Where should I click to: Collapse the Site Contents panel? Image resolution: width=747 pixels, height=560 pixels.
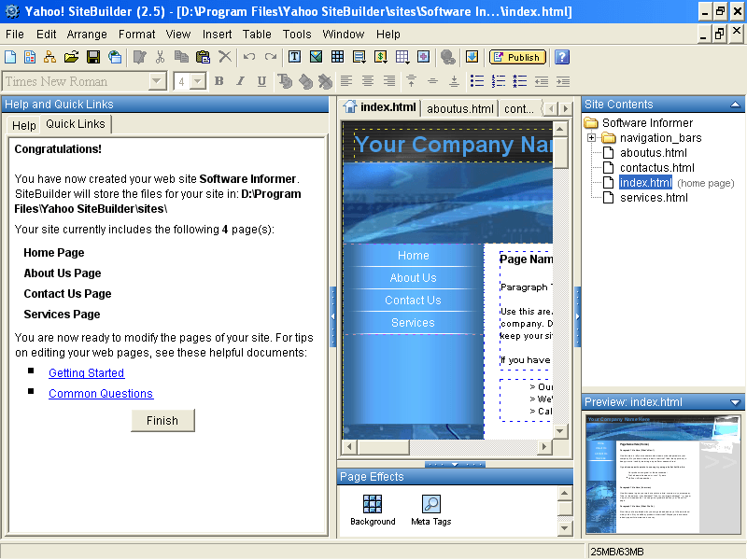pyautogui.click(x=735, y=105)
